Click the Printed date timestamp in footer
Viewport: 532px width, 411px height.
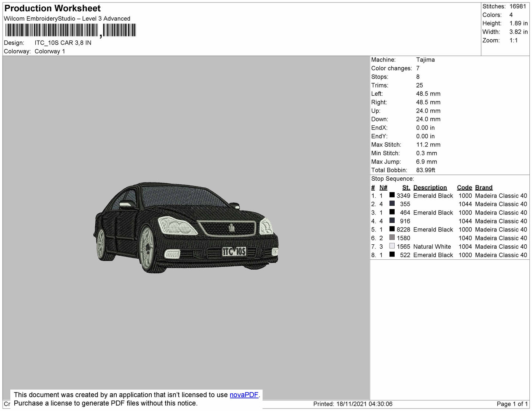(353, 404)
